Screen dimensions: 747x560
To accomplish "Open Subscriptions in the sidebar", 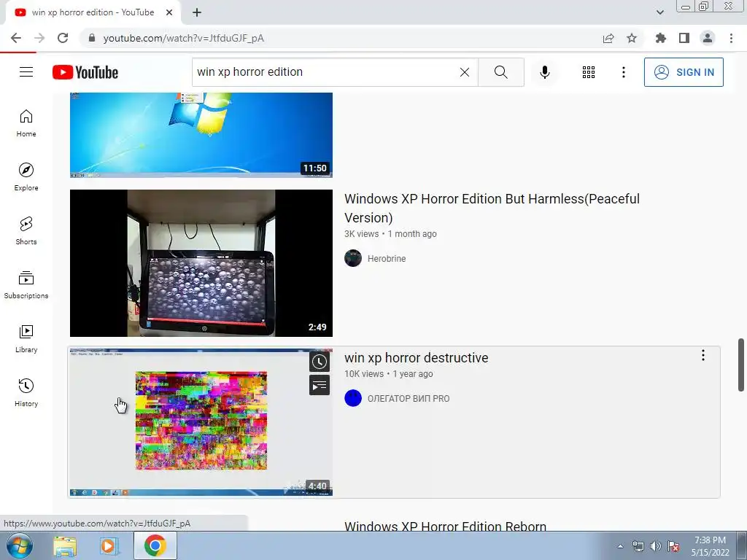I will coord(26,284).
